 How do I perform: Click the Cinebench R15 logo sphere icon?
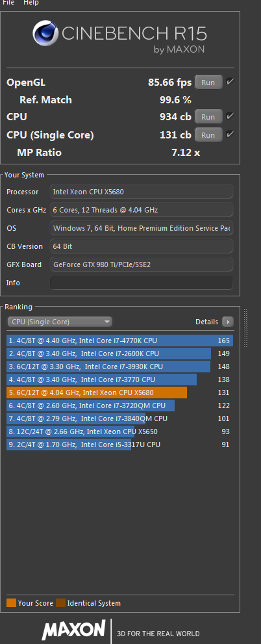click(x=45, y=33)
